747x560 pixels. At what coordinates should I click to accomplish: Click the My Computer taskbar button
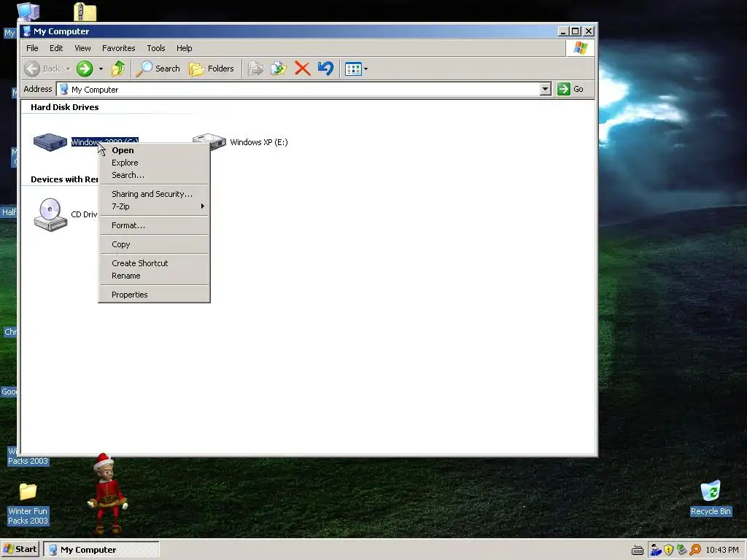(x=101, y=549)
